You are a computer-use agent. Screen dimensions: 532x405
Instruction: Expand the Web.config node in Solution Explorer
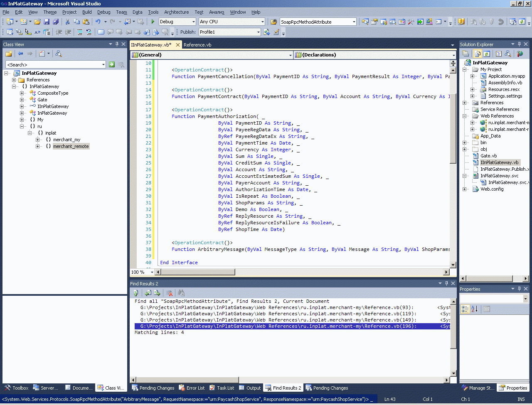(465, 189)
